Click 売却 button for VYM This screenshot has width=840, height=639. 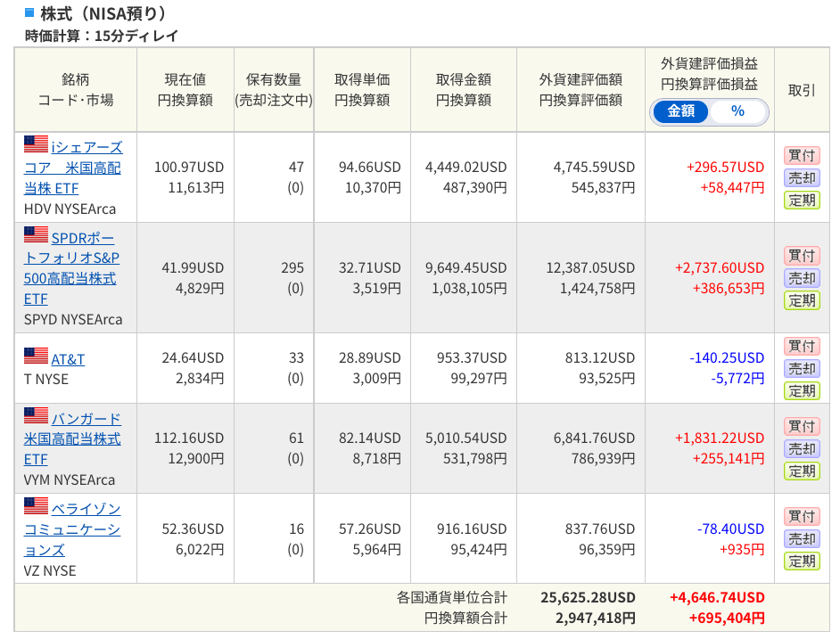click(x=802, y=449)
